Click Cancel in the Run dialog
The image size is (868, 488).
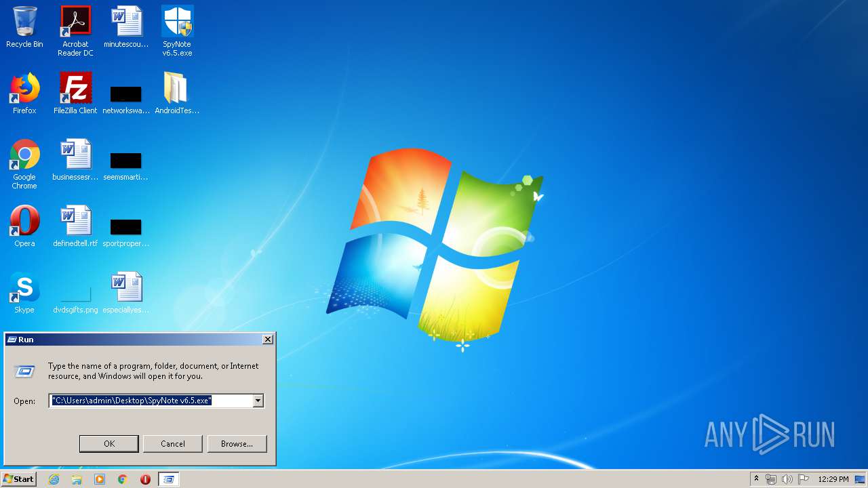(x=173, y=444)
